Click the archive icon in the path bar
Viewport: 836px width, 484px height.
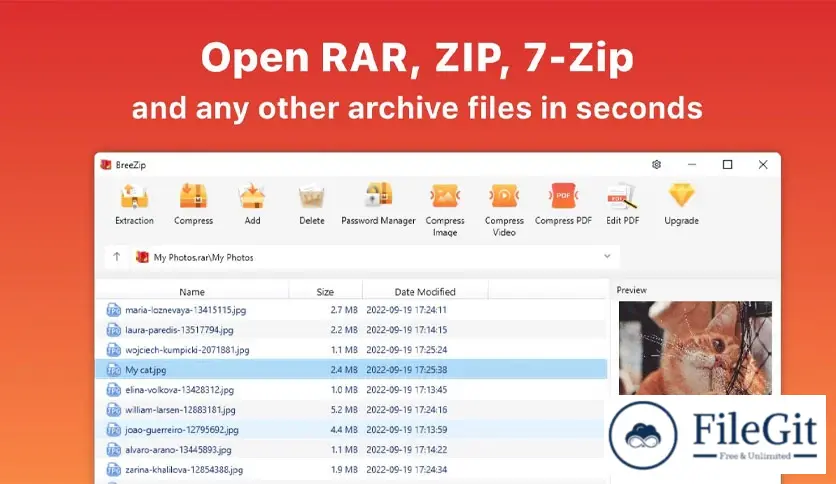[x=142, y=257]
